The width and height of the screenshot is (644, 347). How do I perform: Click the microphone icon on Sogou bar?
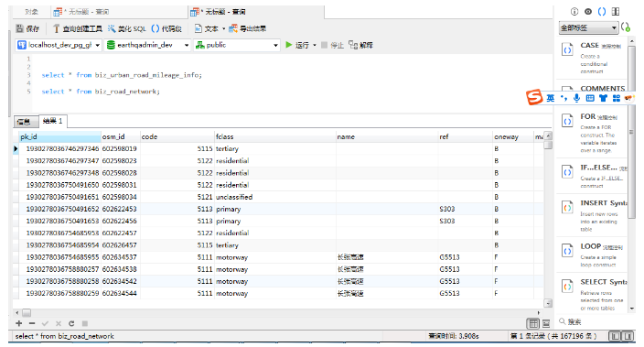576,98
